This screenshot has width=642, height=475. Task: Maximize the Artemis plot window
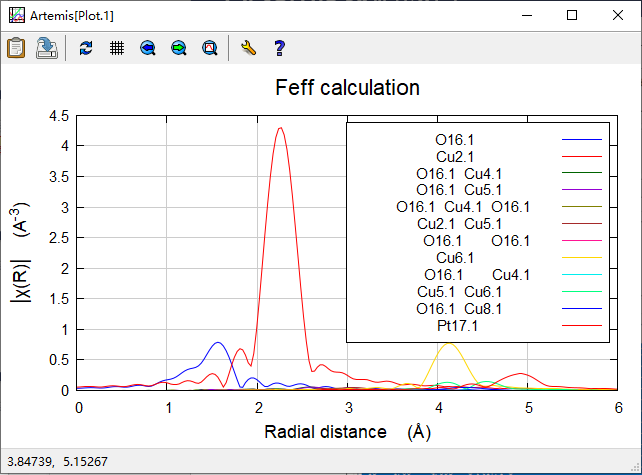(572, 15)
